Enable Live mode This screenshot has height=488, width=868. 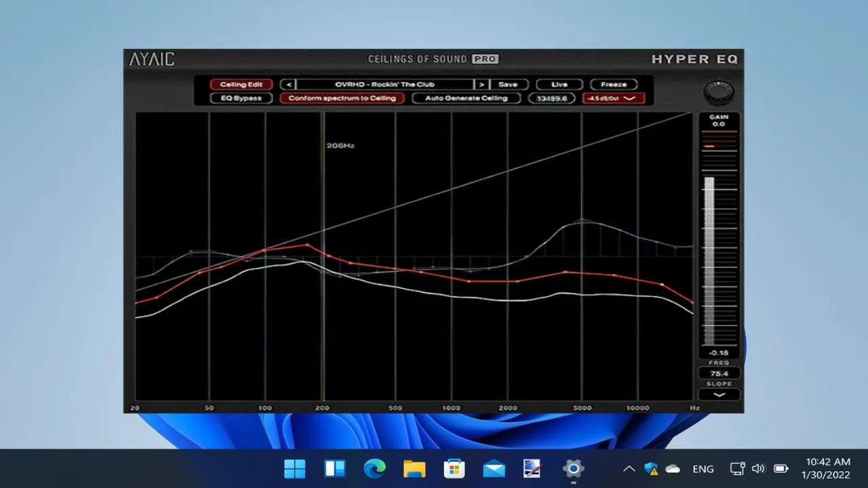(559, 85)
